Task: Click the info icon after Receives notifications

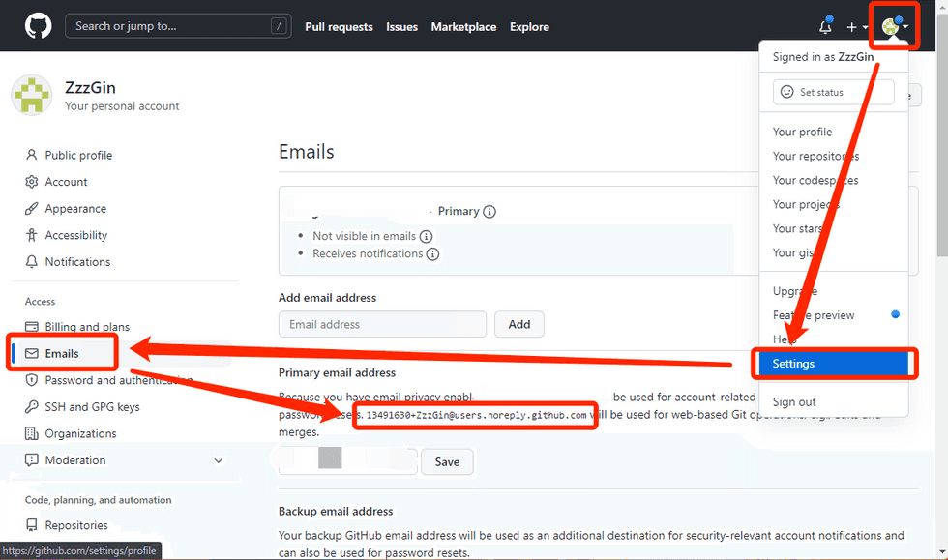Action: click(x=433, y=254)
